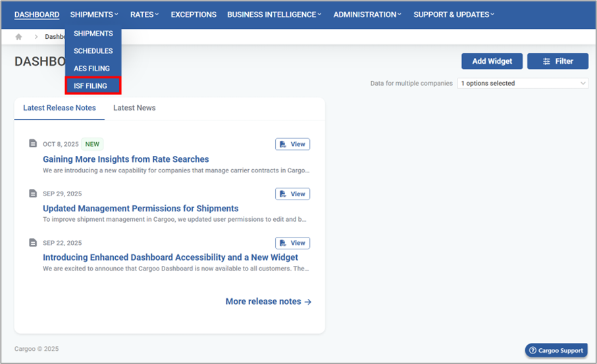Image resolution: width=597 pixels, height=364 pixels.
Task: Click 'More release notes' link
Action: click(x=269, y=301)
